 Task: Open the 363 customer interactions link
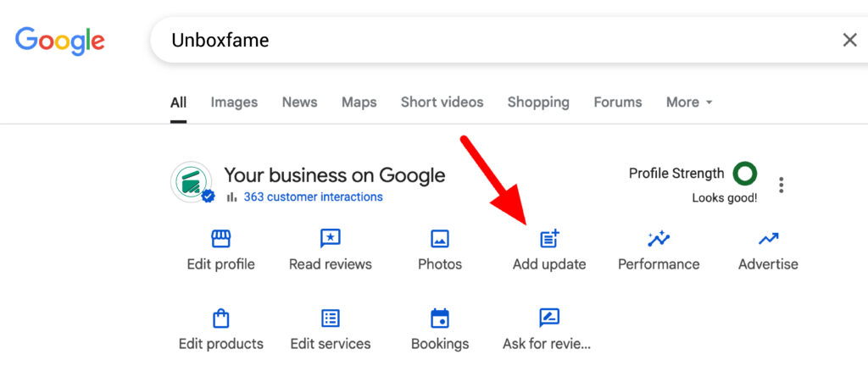314,197
